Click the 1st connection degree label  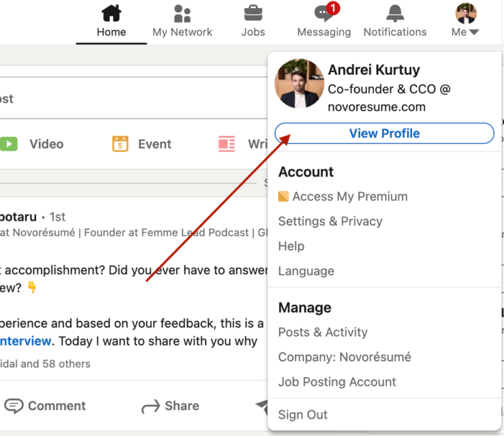click(57, 217)
